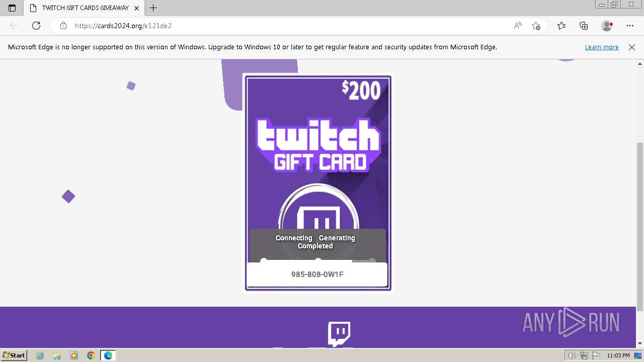Screen dimensions: 644x362
Task: Open a new tab with plus button
Action: click(x=153, y=8)
